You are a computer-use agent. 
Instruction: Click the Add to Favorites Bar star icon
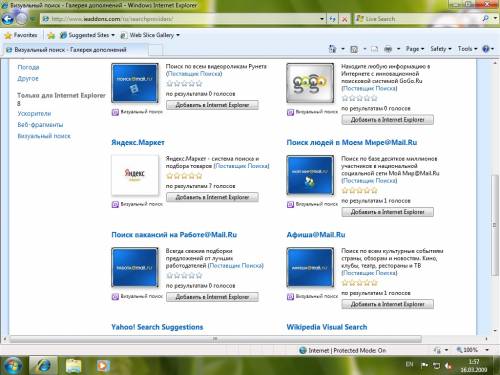pos(51,35)
